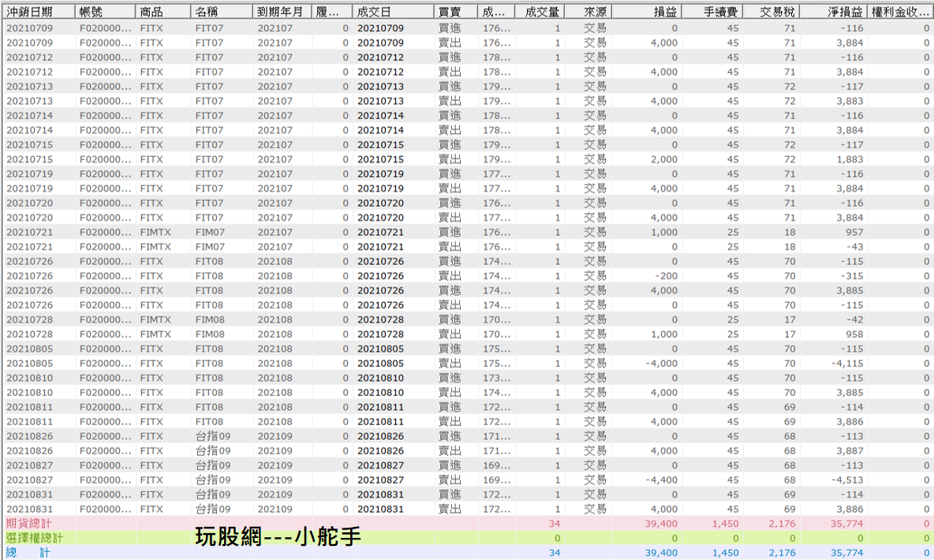Sort by the 淨損益 column header
This screenshot has height=560, width=934.
pos(834,11)
